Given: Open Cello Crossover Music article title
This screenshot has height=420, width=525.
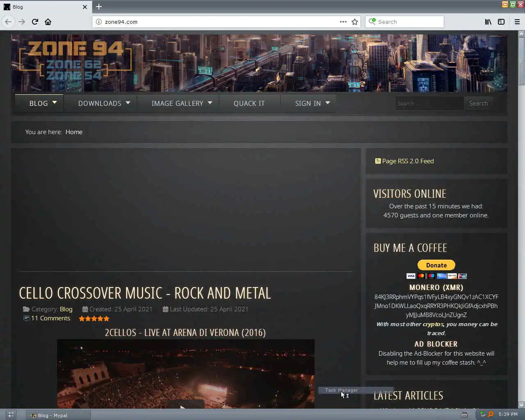Looking at the screenshot, I should 145,293.
